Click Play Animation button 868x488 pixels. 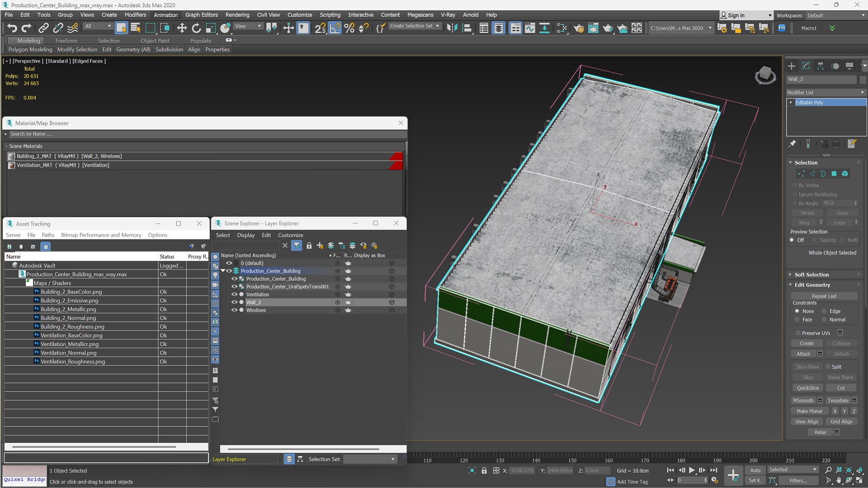692,470
